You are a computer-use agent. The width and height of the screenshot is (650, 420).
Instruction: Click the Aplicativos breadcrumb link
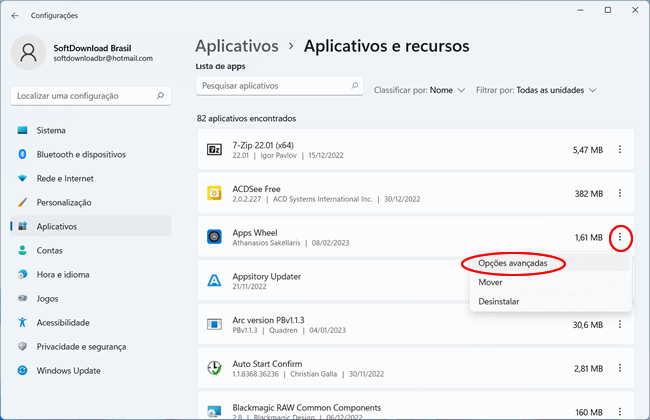[236, 46]
